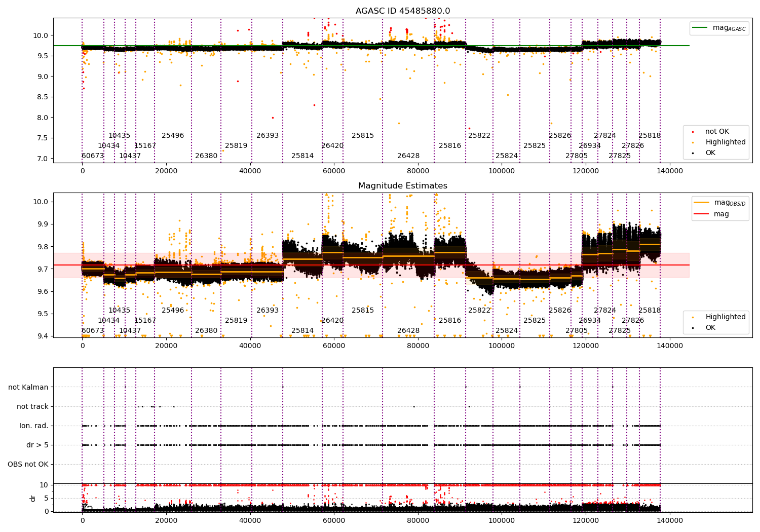Click obsid label 25815 in top plot
The image size is (760, 532).
363,136
